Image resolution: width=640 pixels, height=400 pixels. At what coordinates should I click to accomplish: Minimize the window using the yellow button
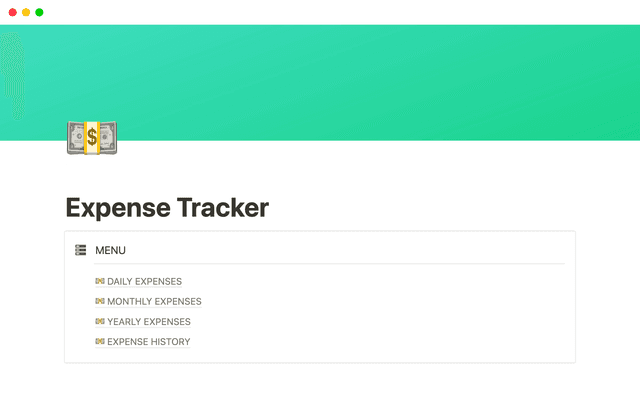pos(25,12)
